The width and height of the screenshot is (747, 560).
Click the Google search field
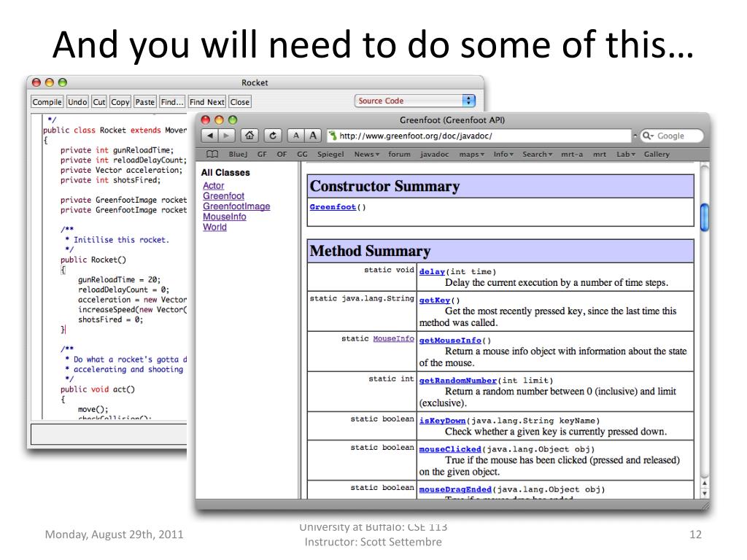pyautogui.click(x=672, y=136)
